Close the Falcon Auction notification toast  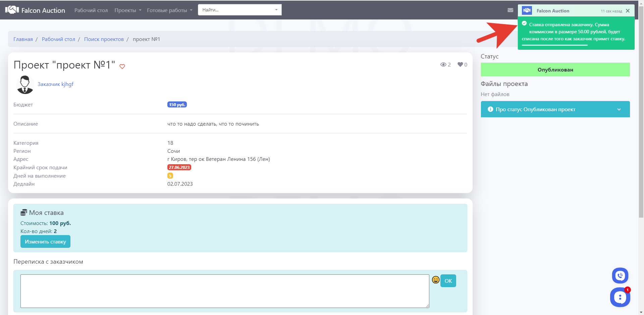[x=628, y=11]
